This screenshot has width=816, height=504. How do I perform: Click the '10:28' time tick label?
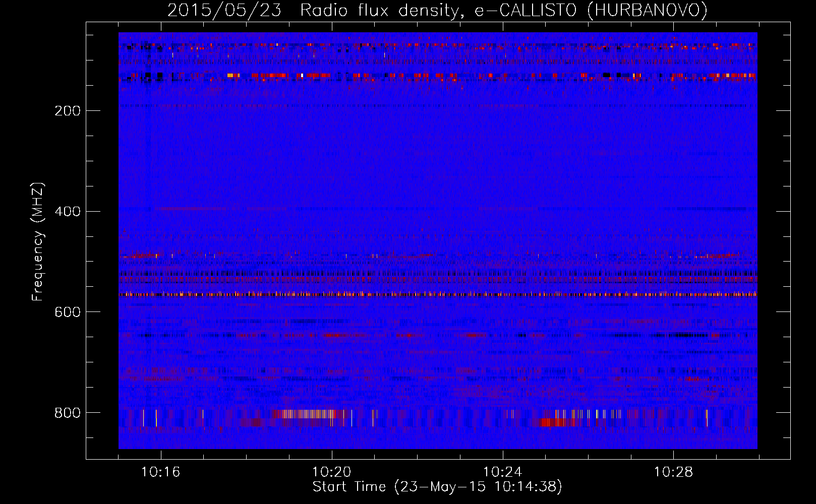pos(673,472)
